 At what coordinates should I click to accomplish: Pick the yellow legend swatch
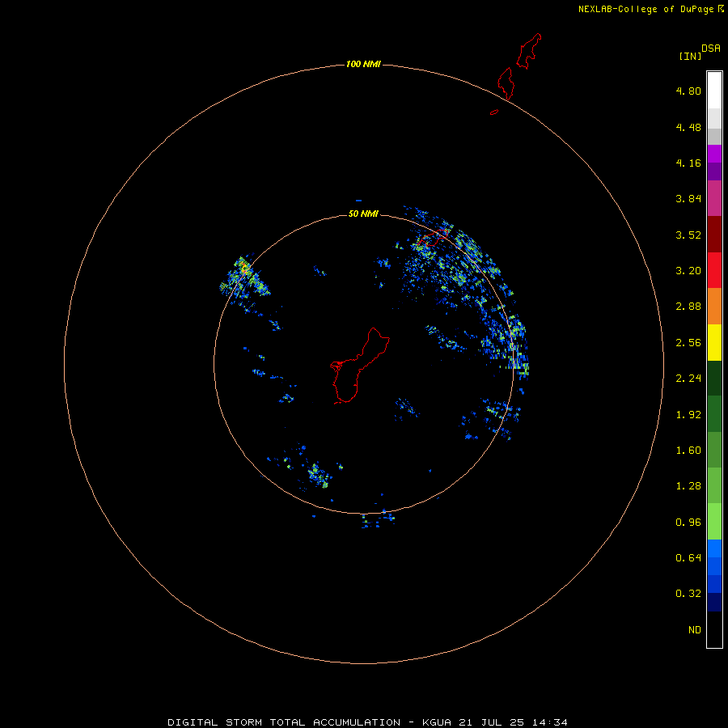tap(714, 342)
